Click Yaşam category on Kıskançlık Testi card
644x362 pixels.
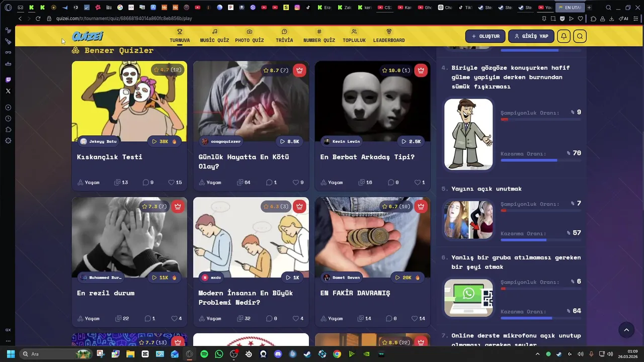coord(89,183)
